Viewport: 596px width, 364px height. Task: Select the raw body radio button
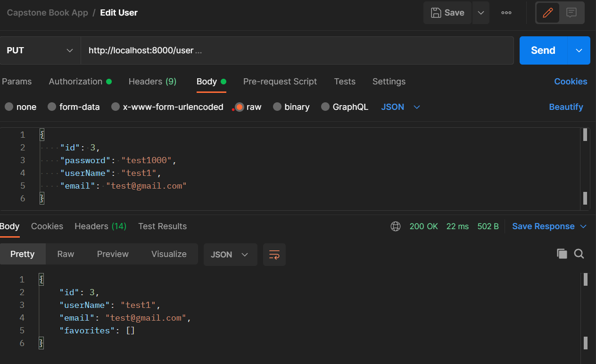(x=240, y=107)
